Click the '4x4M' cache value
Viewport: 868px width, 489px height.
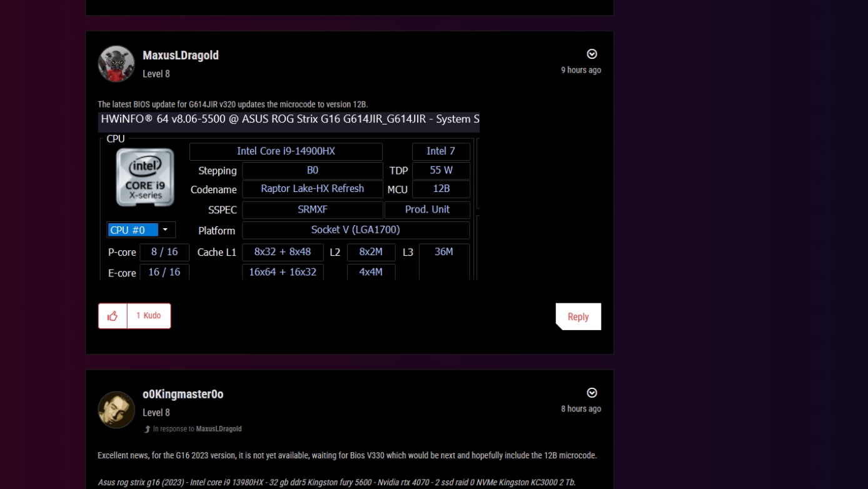tap(371, 272)
